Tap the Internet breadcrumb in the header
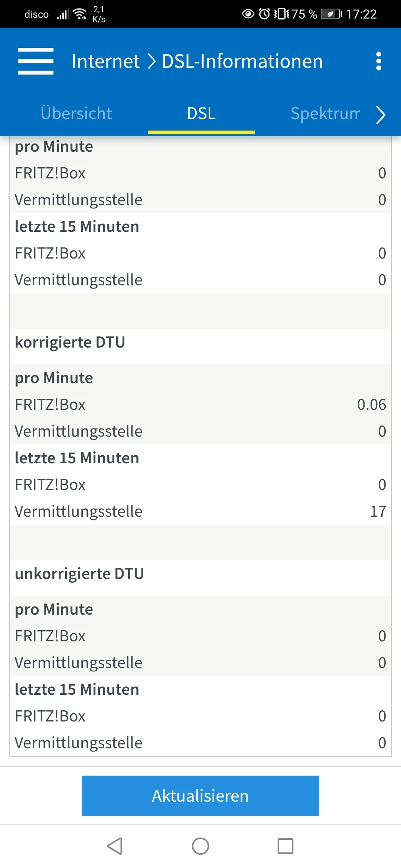 pyautogui.click(x=105, y=61)
